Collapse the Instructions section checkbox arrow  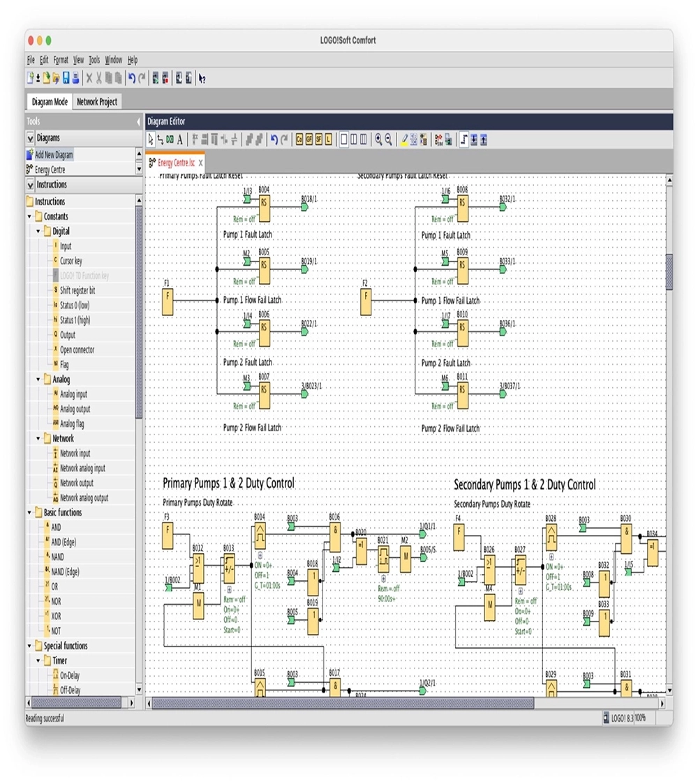point(31,185)
